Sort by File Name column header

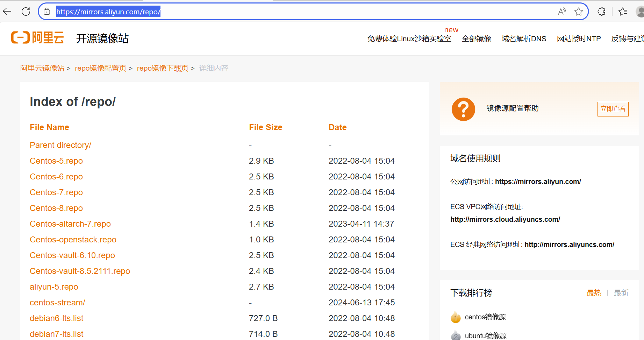pos(49,127)
